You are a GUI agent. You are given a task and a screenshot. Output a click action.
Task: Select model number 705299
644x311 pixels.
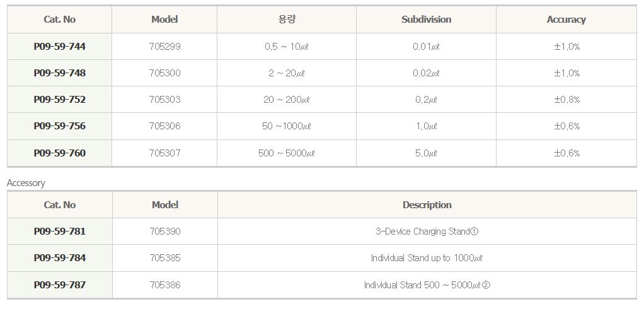point(165,47)
